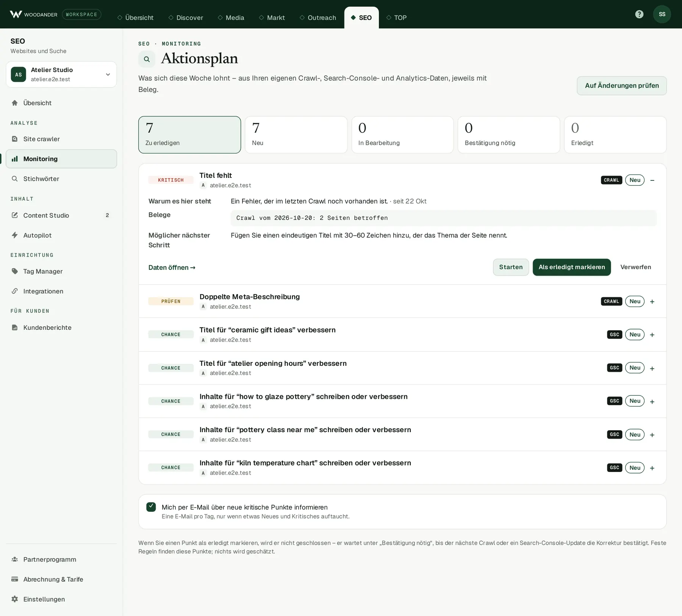Viewport: 682px width, 616px height.
Task: Switch to the Outreach top tab
Action: [x=318, y=17]
